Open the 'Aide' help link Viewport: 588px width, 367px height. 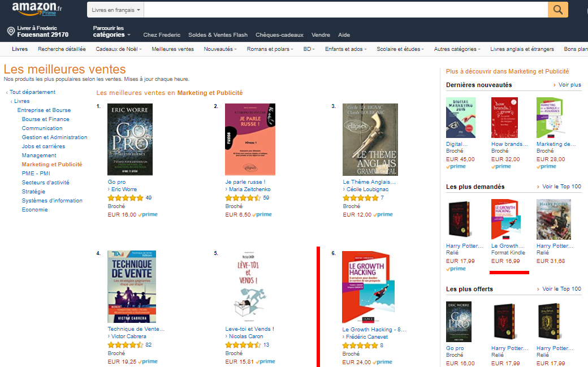pyautogui.click(x=344, y=35)
